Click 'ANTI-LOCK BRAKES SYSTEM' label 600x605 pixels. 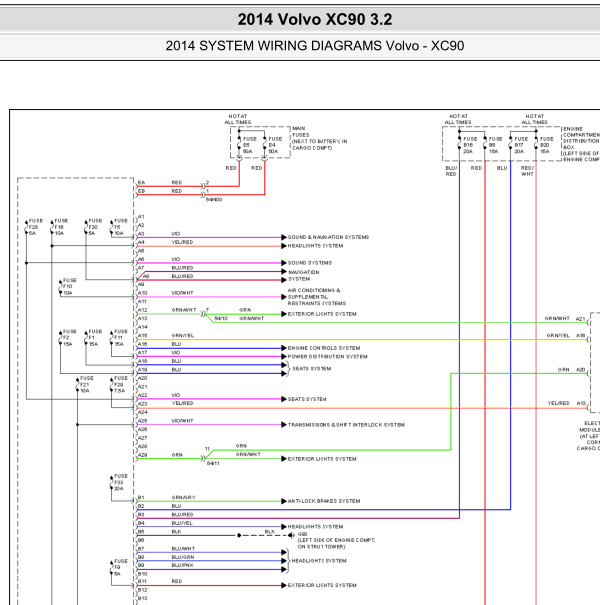coord(324,501)
